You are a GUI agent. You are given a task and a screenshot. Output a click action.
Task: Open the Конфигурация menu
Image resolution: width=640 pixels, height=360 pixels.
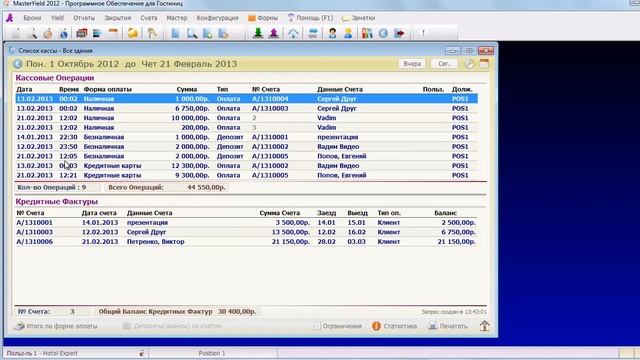click(217, 18)
